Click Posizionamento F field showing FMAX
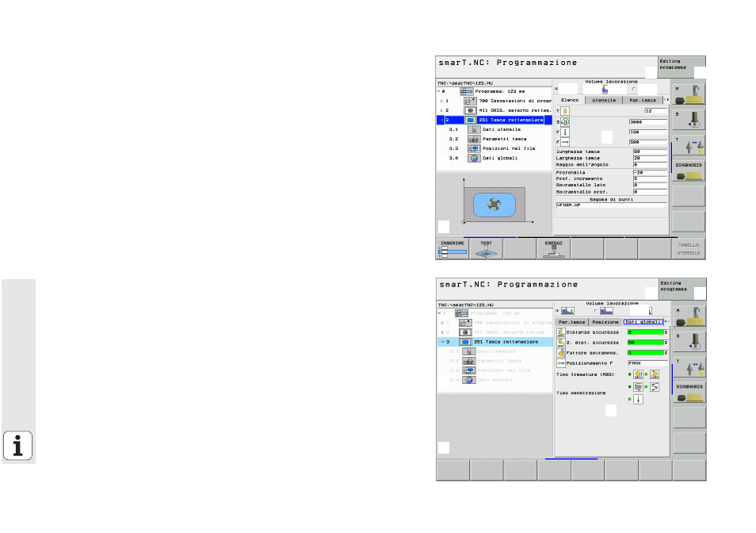Viewport: 756px width, 533px height. tap(647, 363)
